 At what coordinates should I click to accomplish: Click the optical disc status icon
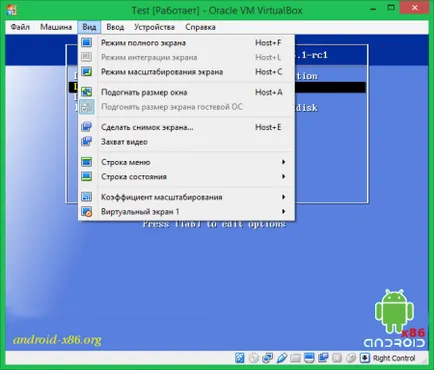[254, 358]
